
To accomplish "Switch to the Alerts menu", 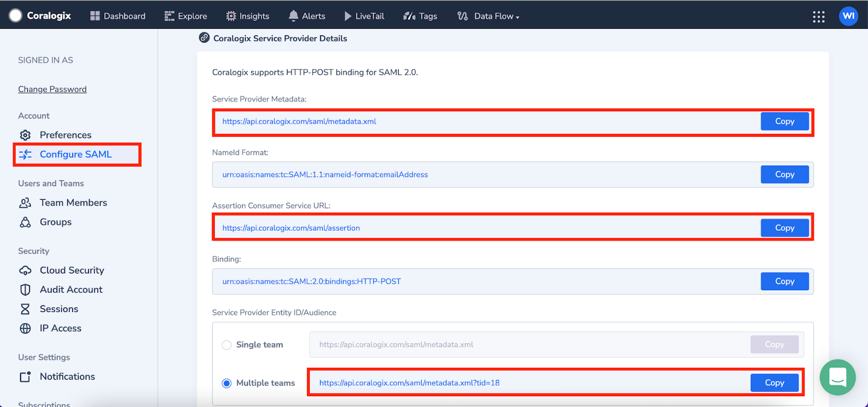I will 307,16.
